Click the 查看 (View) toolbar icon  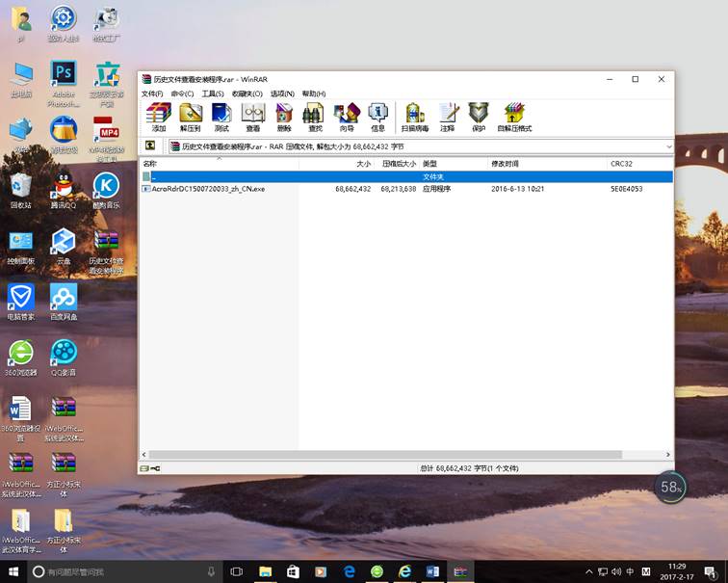(x=252, y=116)
